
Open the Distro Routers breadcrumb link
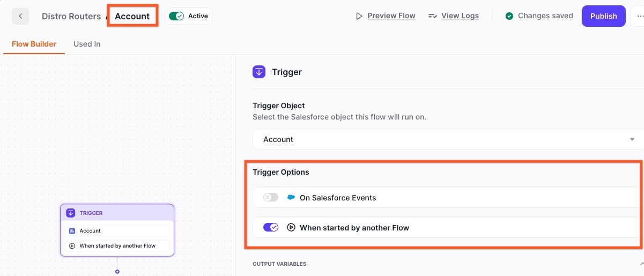tap(71, 16)
